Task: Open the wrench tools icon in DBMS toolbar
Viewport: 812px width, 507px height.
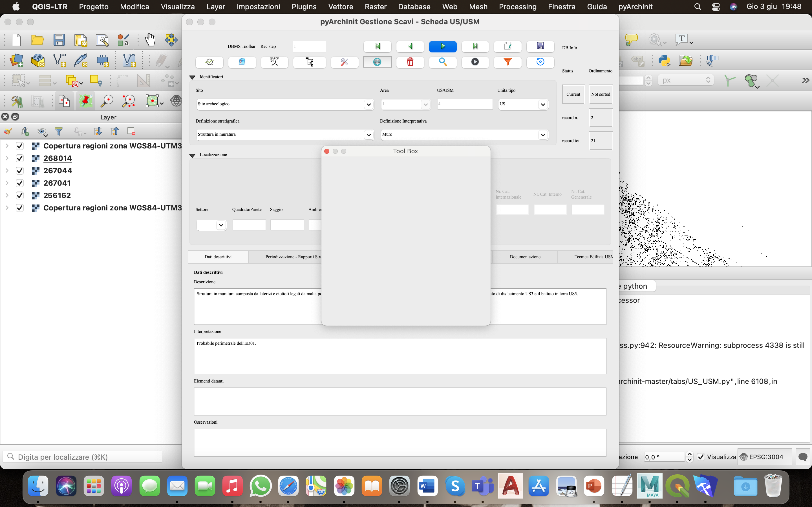Action: click(345, 62)
